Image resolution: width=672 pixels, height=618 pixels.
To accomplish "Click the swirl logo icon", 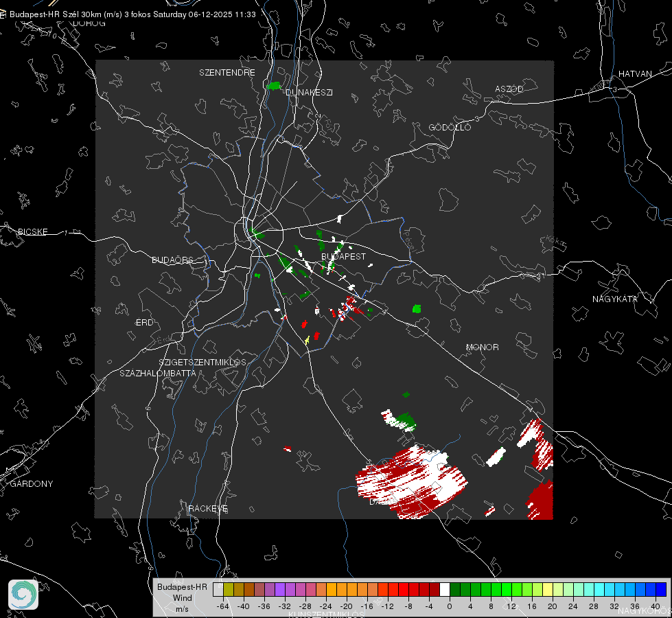I will click(23, 595).
